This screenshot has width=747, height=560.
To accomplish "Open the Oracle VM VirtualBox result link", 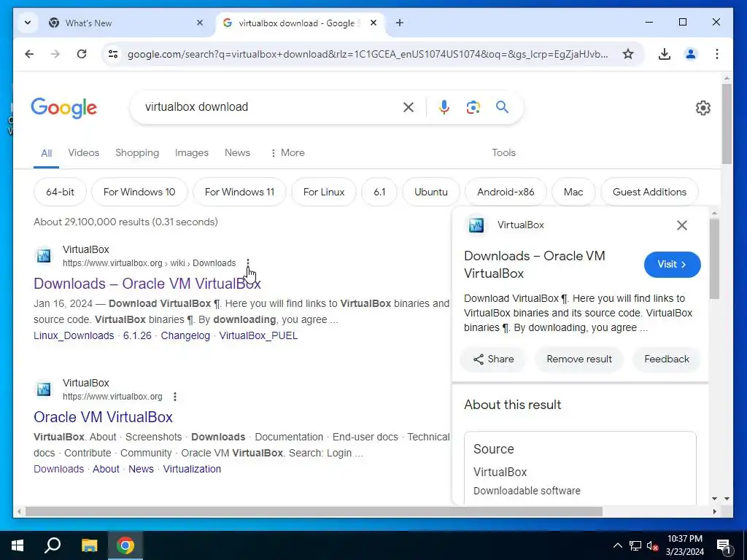I will 103,417.
